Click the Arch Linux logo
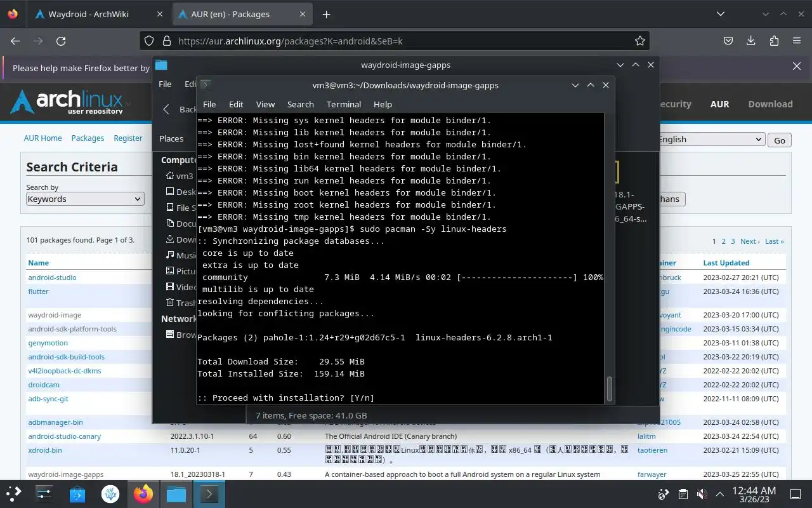The height and width of the screenshot is (508, 812). tap(69, 102)
